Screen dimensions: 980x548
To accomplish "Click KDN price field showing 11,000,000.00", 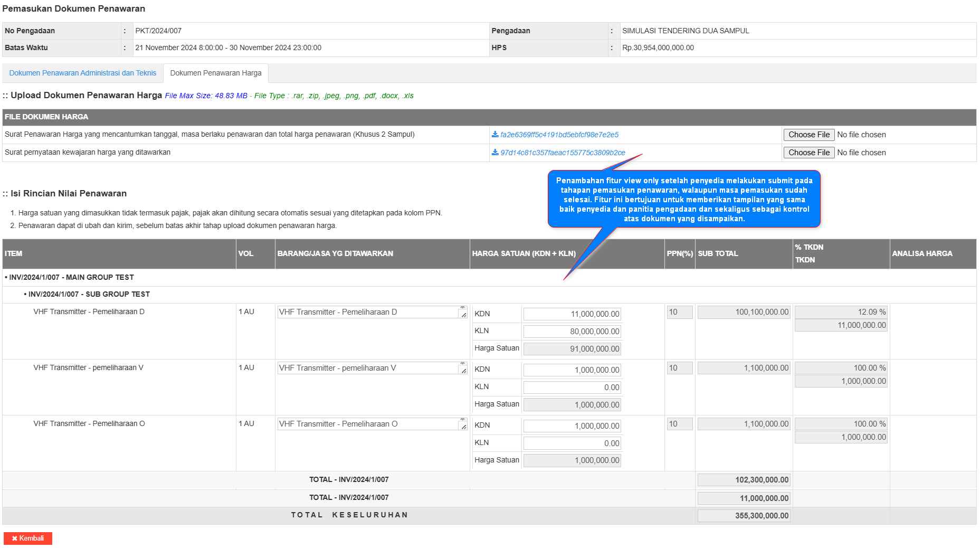I will [x=572, y=314].
